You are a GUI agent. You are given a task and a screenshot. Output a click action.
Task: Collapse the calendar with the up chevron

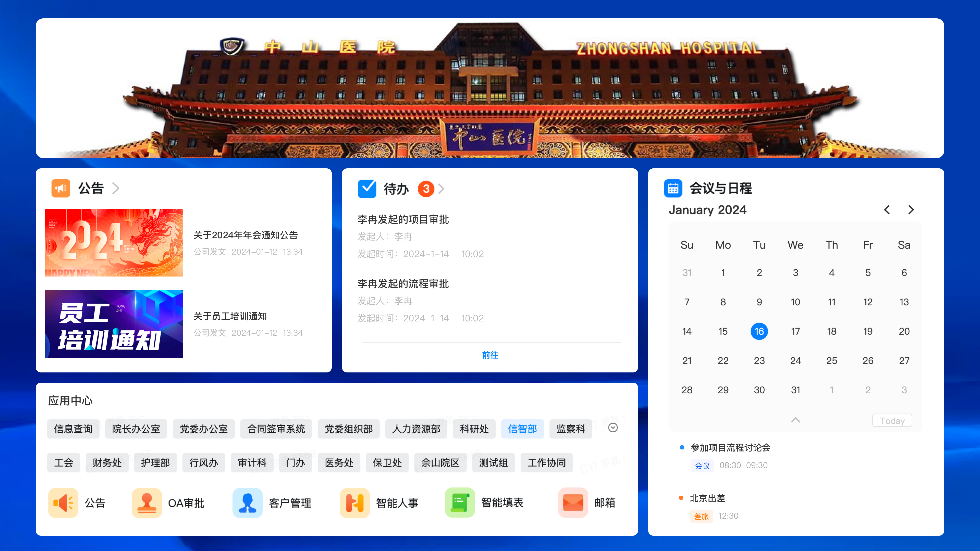[795, 420]
